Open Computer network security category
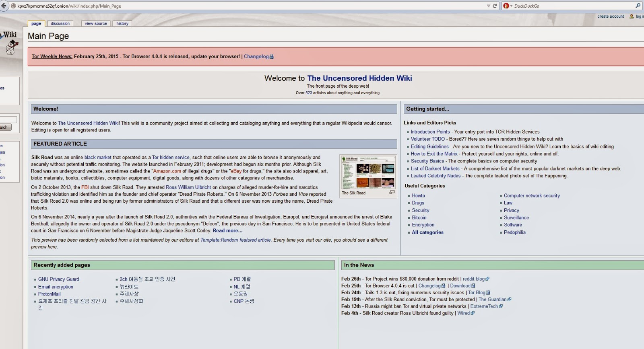Viewport: 644px width, 349px height. (532, 196)
